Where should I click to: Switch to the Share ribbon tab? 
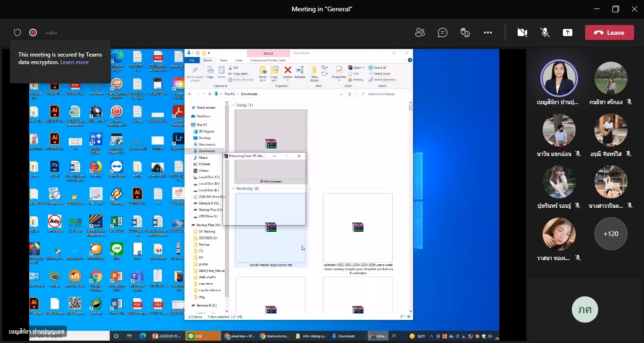(223, 60)
